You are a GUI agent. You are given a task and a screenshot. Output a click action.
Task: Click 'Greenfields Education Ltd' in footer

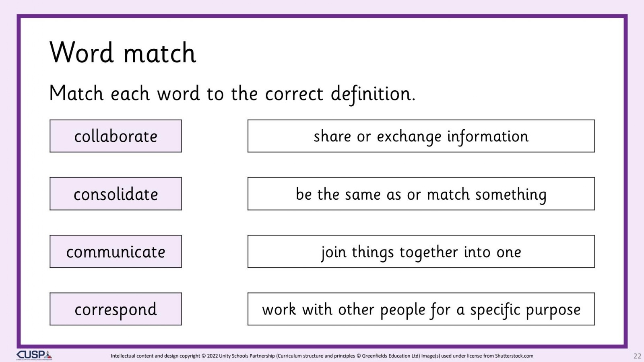390,356
